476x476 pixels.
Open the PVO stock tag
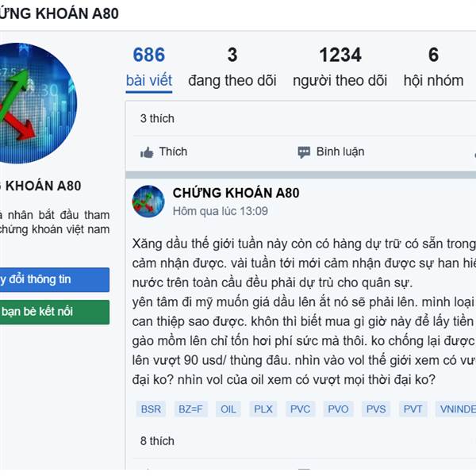[x=338, y=409]
